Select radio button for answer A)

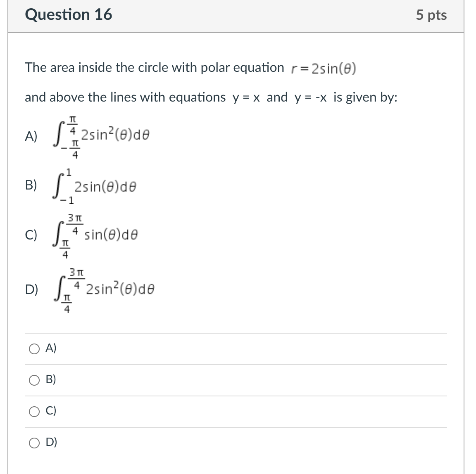click(34, 349)
